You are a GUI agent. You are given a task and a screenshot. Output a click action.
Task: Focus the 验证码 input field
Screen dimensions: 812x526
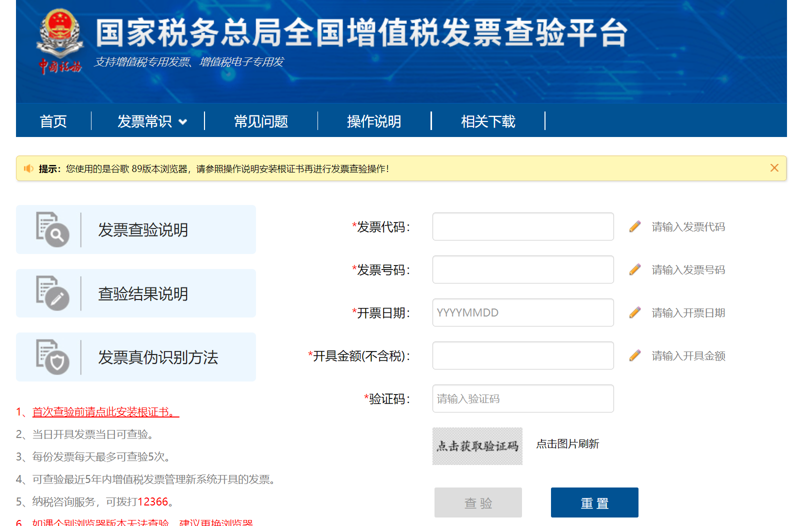pyautogui.click(x=523, y=398)
